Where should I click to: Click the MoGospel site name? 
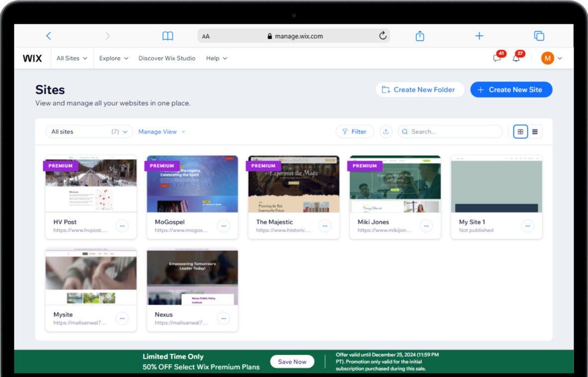(169, 222)
